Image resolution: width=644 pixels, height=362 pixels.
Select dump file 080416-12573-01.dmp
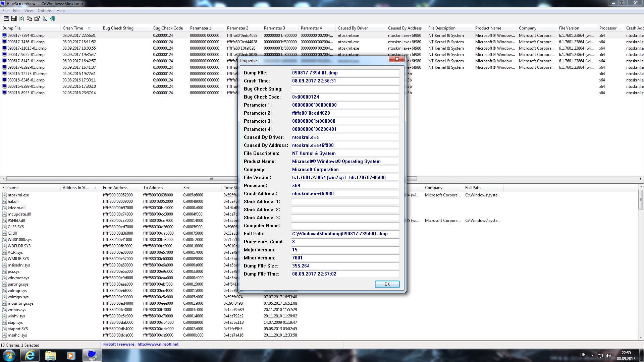tap(27, 74)
